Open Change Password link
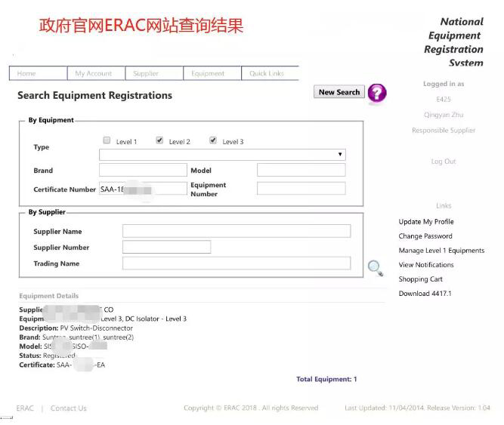504x425 pixels. pos(425,236)
